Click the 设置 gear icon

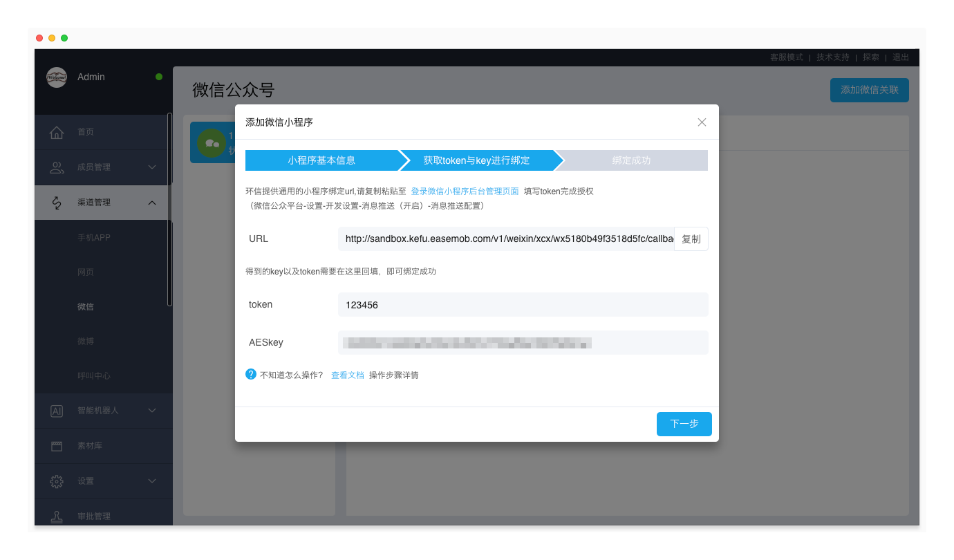coord(57,481)
